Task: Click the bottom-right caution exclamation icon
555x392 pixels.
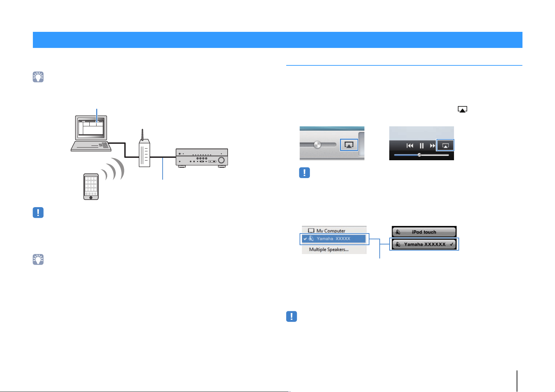Action: point(291,316)
